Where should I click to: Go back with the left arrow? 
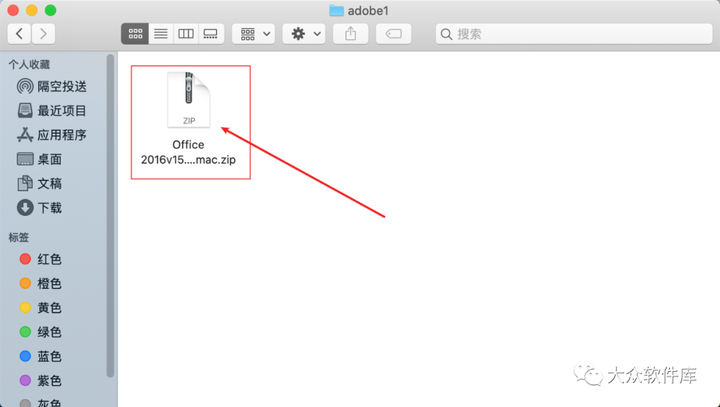coord(19,34)
